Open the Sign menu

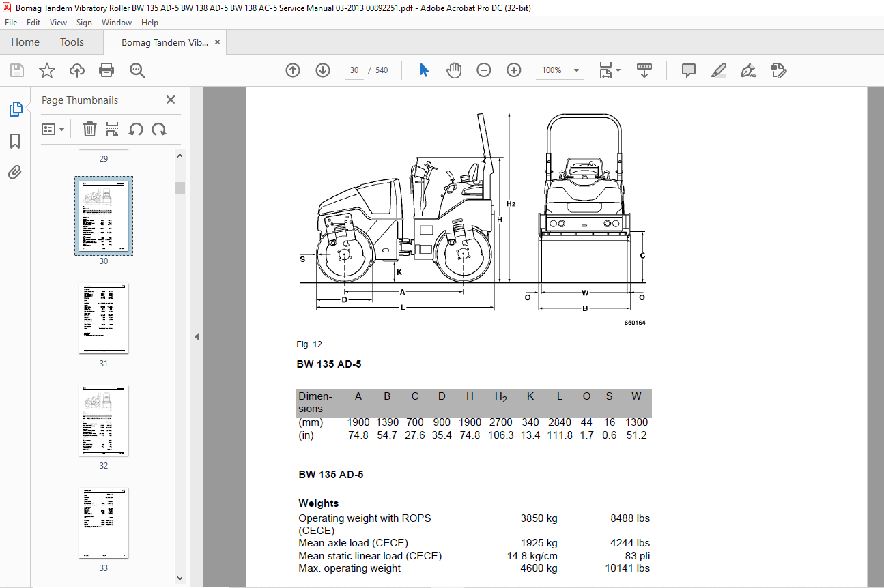(x=84, y=23)
